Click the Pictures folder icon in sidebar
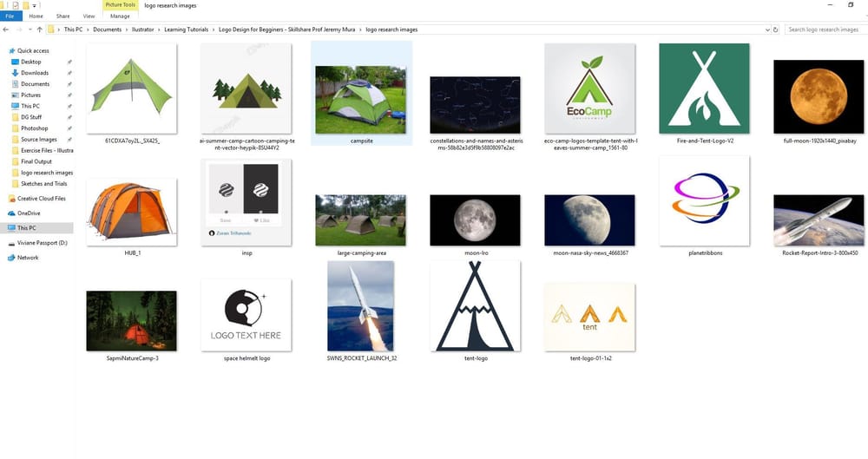This screenshot has width=868, height=459. (15, 95)
